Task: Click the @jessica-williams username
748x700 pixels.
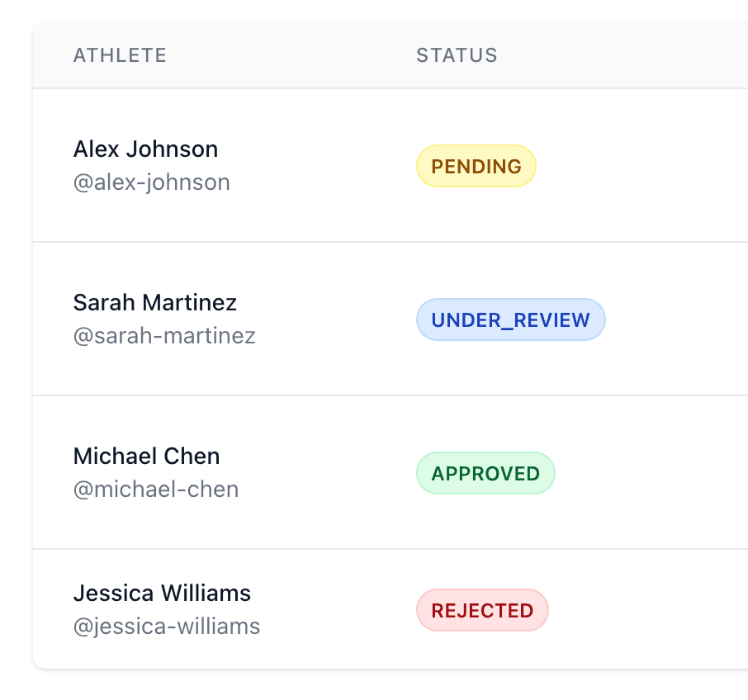Action: [x=167, y=627]
